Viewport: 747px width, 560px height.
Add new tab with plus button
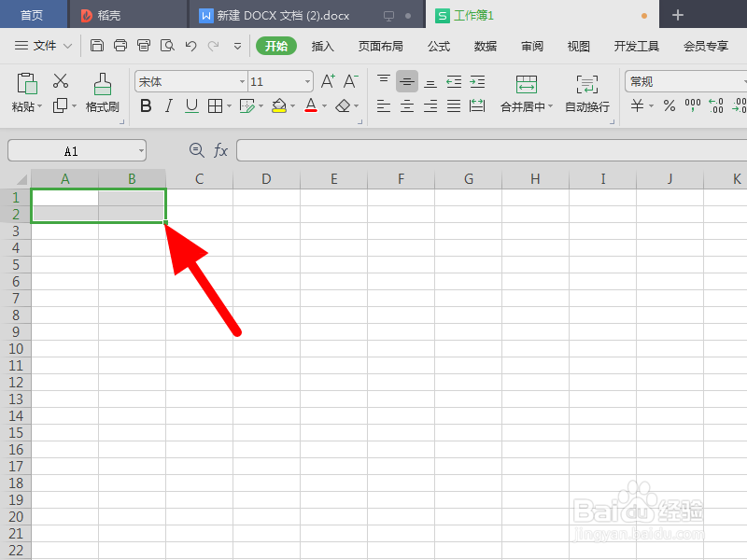(x=678, y=15)
